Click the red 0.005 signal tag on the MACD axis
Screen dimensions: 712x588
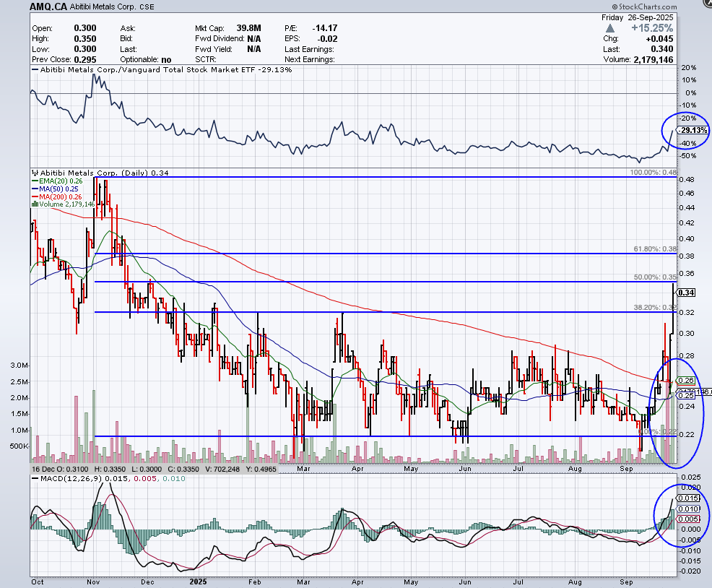click(x=689, y=519)
